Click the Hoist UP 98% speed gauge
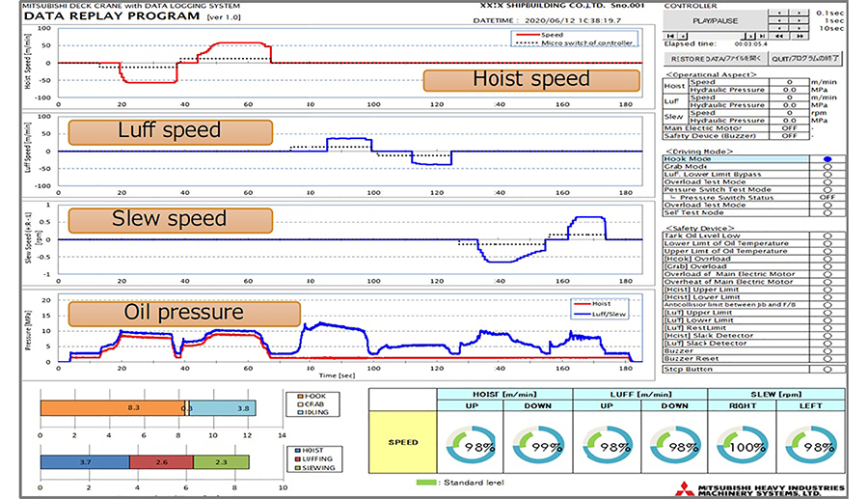The image size is (868, 499). (470, 444)
